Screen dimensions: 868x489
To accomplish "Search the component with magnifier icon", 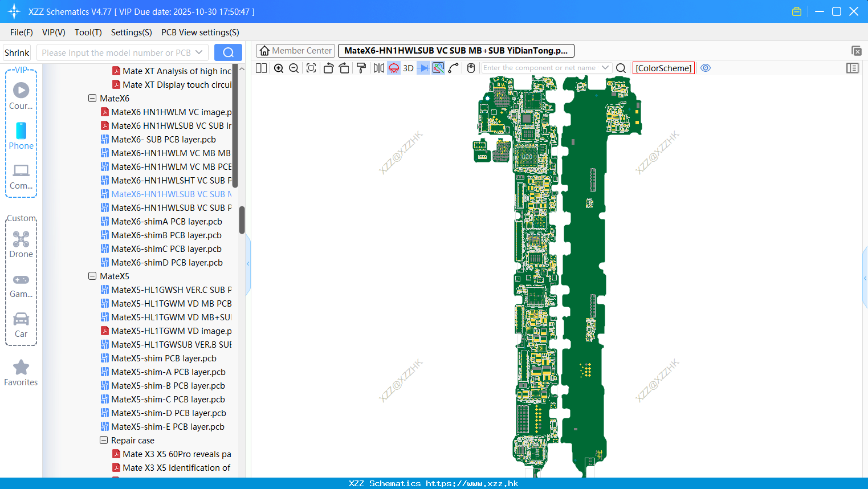I will [x=621, y=68].
